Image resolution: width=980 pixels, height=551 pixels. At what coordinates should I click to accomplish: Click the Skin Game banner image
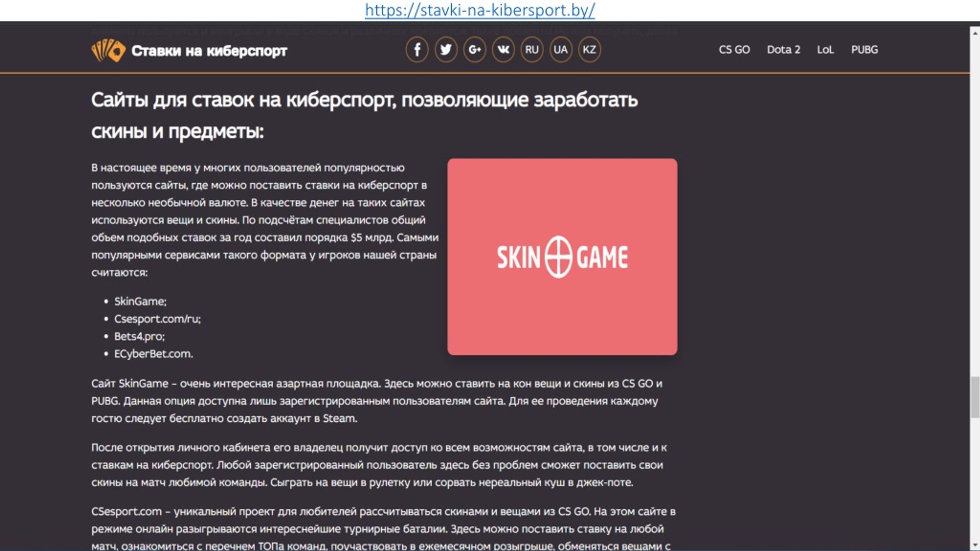[562, 257]
